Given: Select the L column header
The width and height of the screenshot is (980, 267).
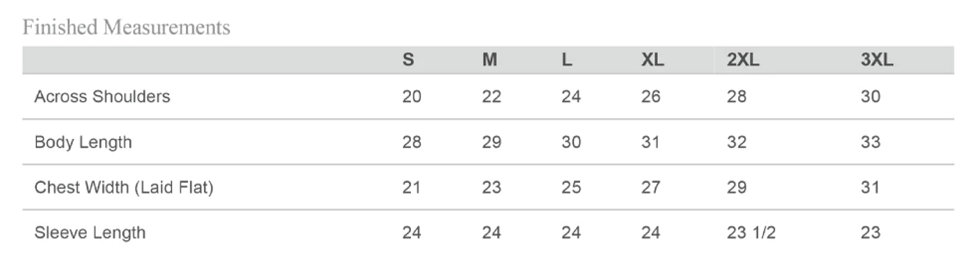Looking at the screenshot, I should click(x=567, y=60).
